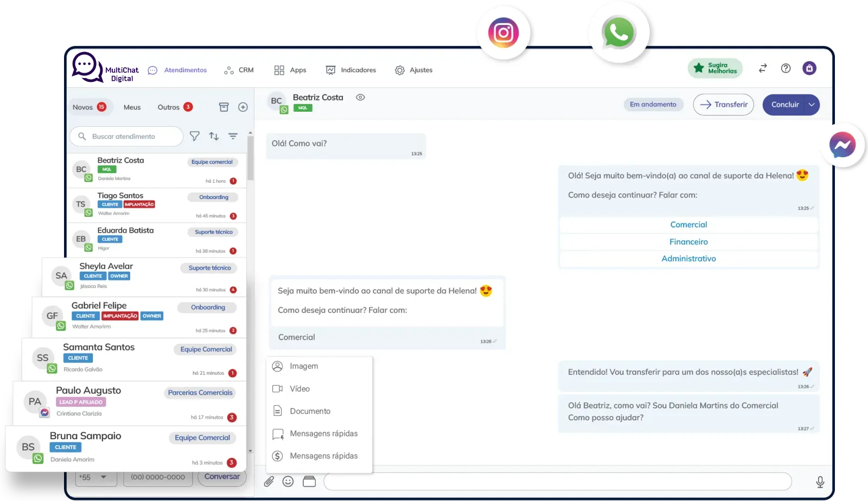Click the swap arrows icon in header
Screen dimensions: 868x501
tap(763, 68)
